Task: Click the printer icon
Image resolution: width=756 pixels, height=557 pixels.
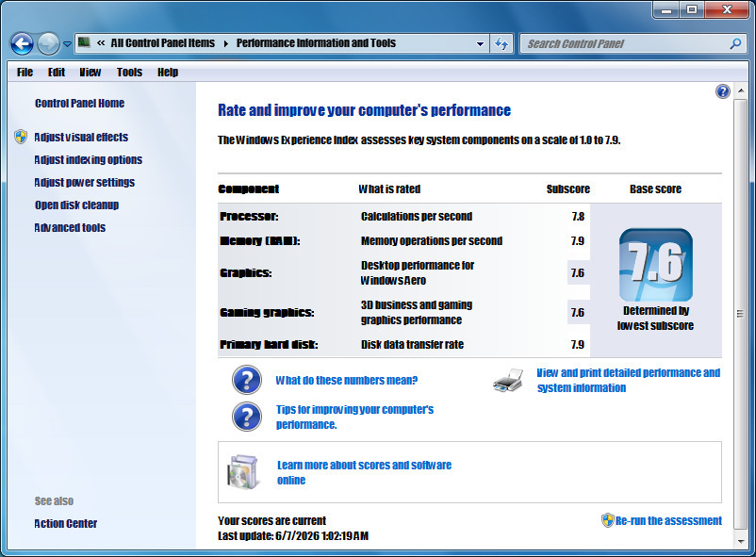Action: click(x=508, y=381)
